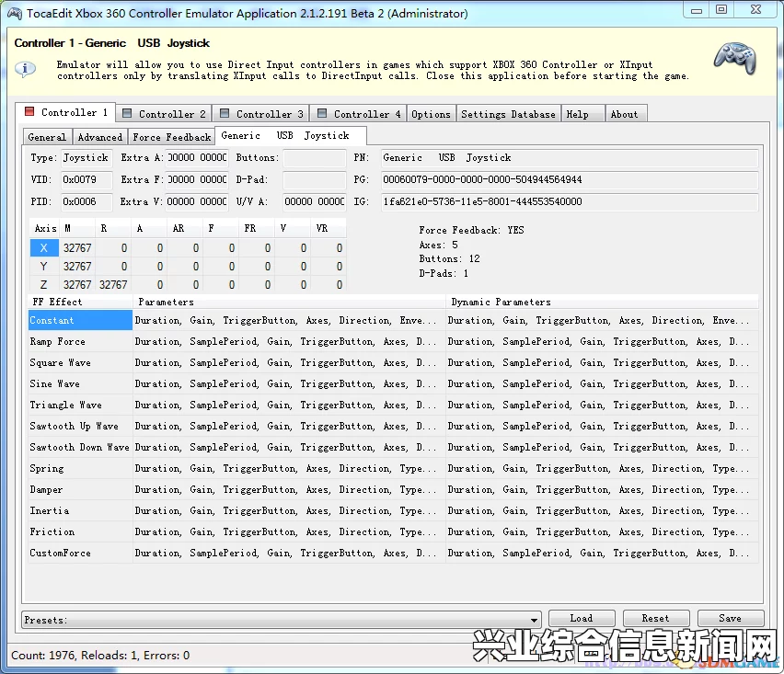Screen dimensions: 784x674
Task: Click the VR column header
Action: (329, 228)
